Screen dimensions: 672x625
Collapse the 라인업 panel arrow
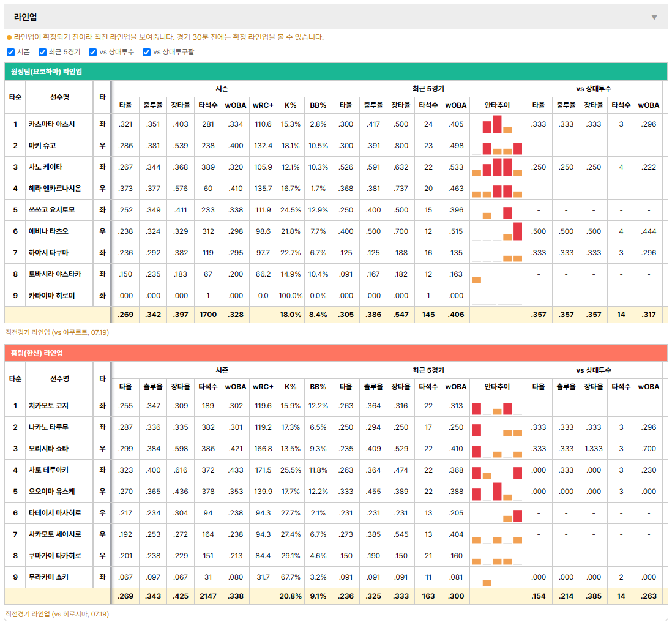654,17
